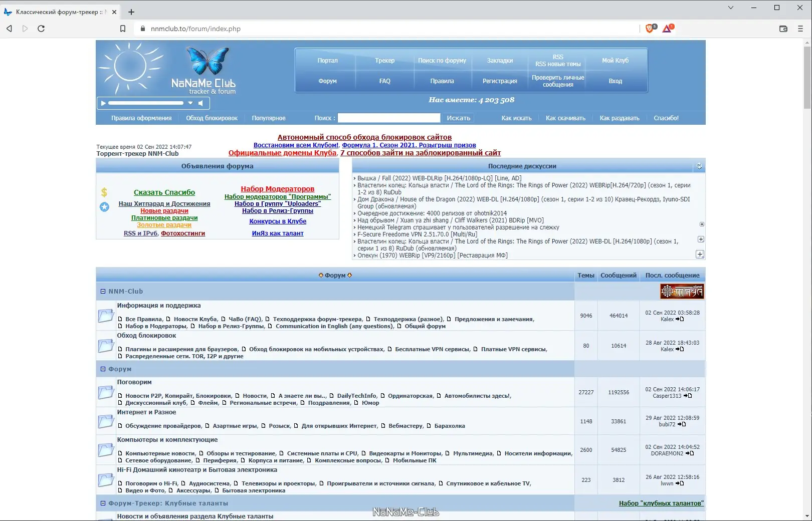This screenshot has width=812, height=521.
Task: Open folder icon for Информация и поддержка
Action: pyautogui.click(x=106, y=316)
